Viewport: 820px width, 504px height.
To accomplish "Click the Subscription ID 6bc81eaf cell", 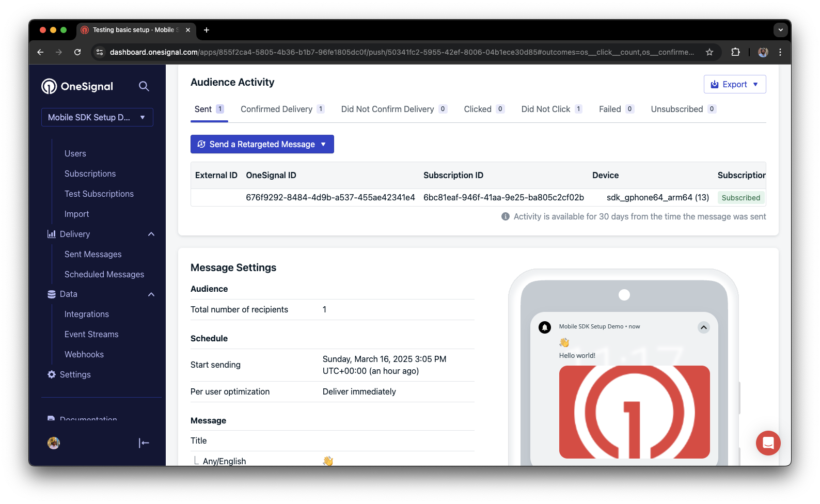I will pos(503,197).
